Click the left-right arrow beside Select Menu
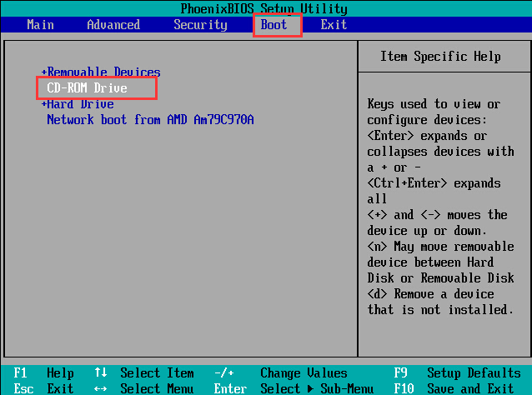 coord(101,388)
